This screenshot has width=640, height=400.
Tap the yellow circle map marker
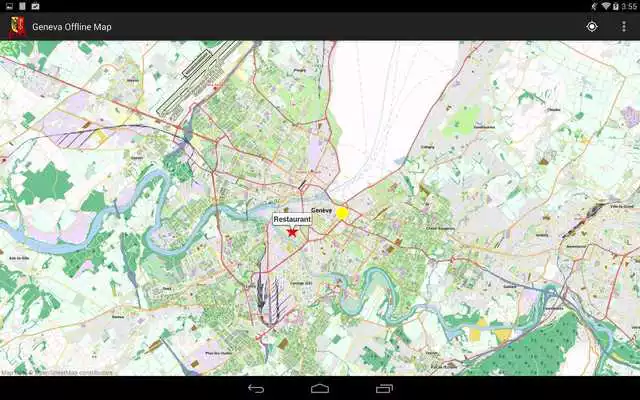(x=342, y=213)
